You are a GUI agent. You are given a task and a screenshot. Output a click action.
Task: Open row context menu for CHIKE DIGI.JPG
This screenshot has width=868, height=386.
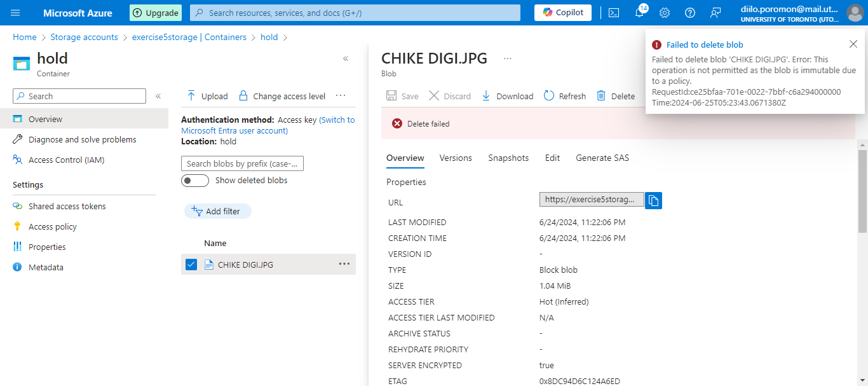(x=344, y=264)
